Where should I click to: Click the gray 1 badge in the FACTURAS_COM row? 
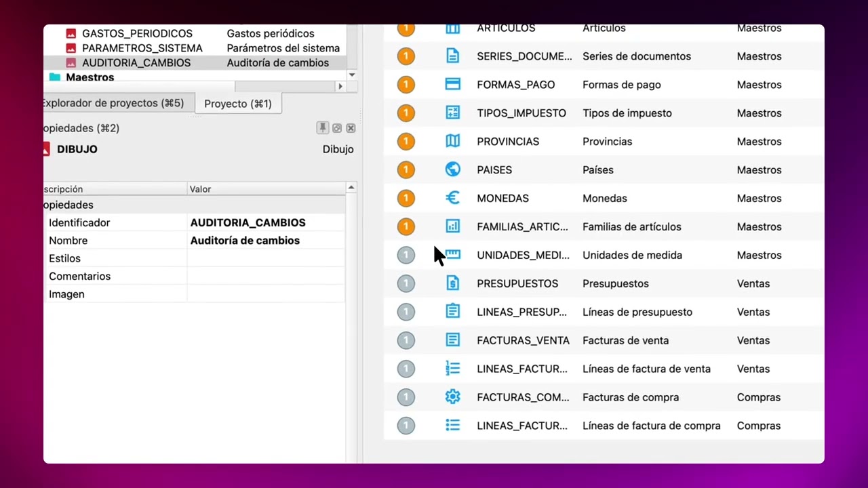pyautogui.click(x=406, y=398)
